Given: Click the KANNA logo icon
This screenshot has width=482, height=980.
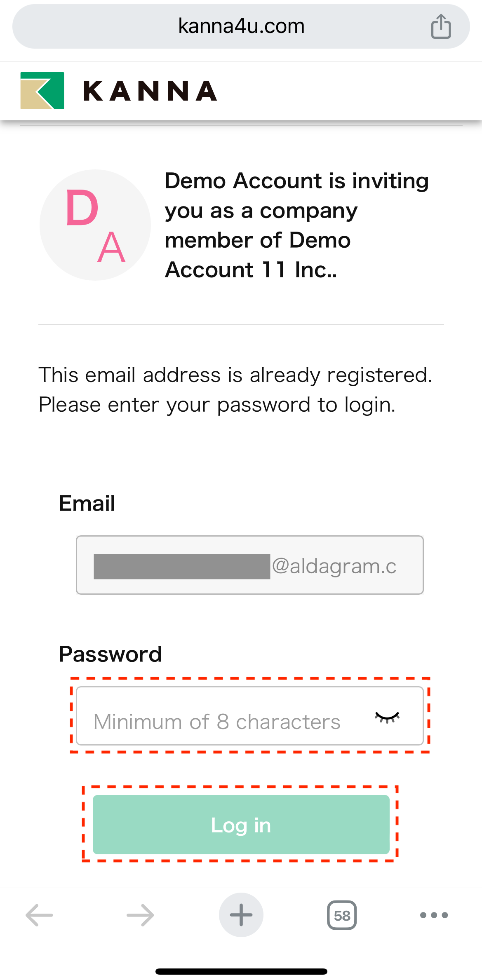Looking at the screenshot, I should point(42,91).
